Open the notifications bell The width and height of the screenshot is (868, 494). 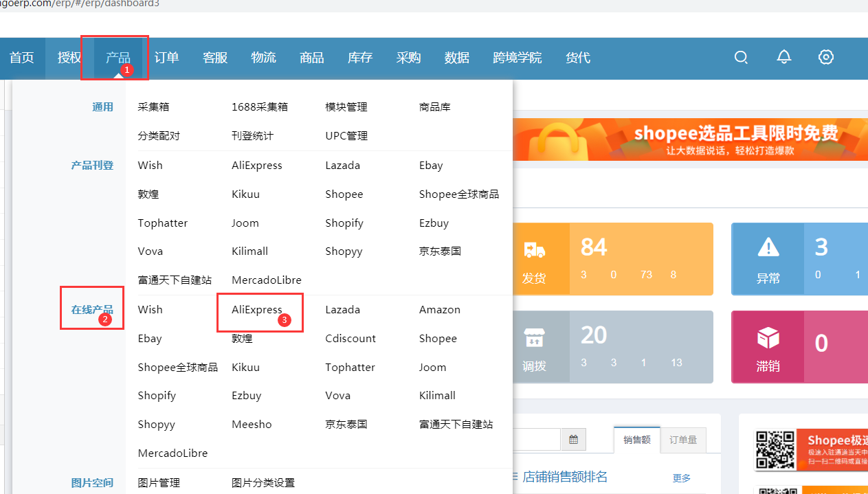tap(784, 57)
